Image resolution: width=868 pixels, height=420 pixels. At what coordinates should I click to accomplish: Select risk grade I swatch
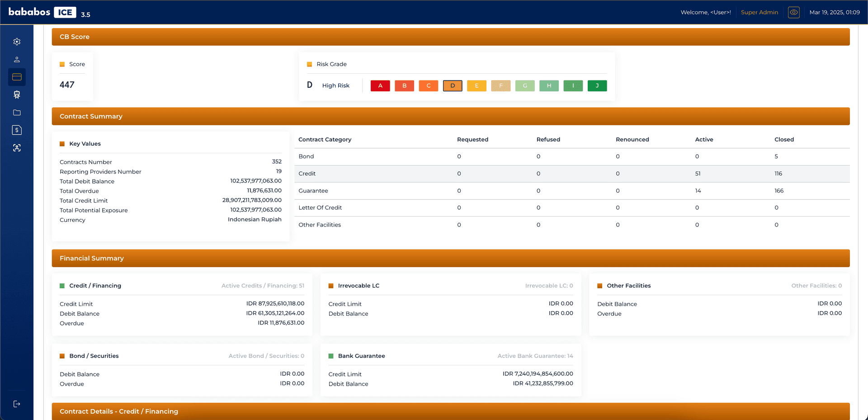573,86
